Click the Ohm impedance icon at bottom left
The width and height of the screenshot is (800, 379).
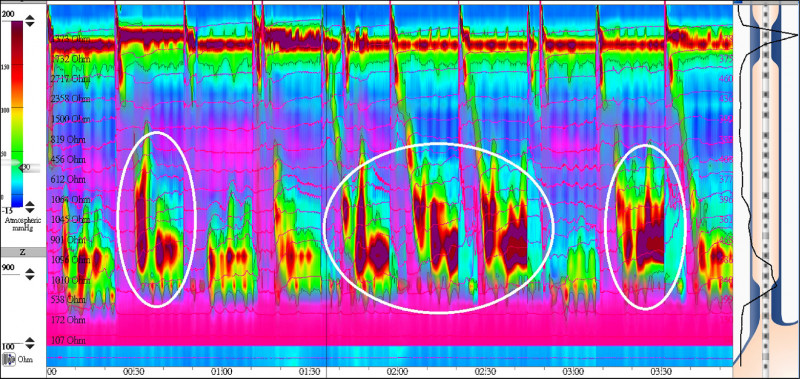[x=8, y=360]
